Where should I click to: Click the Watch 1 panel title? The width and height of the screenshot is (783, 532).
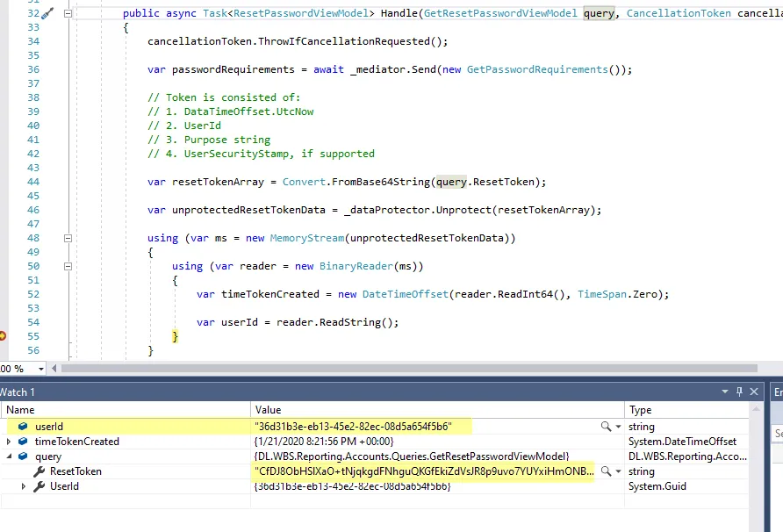tap(18, 392)
